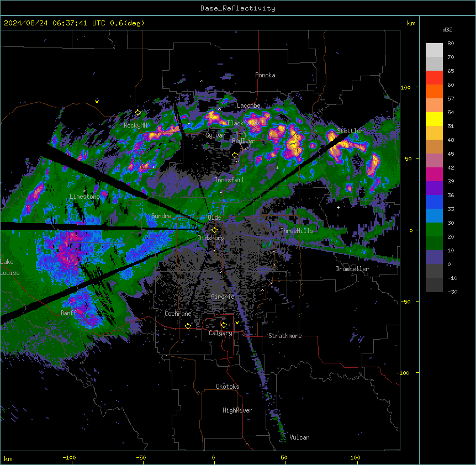Click the yellow diamond marker above Calgary label
Screen dimensions: 476x465
click(224, 325)
